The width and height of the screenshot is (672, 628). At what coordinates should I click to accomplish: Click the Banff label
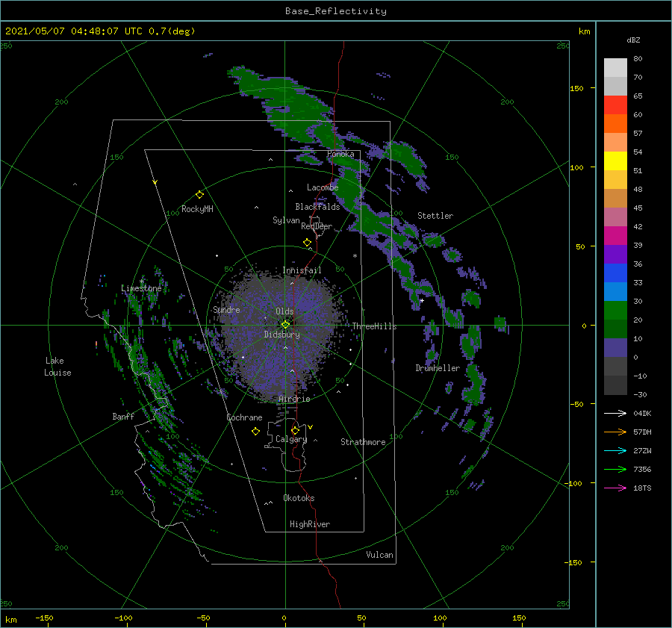123,416
